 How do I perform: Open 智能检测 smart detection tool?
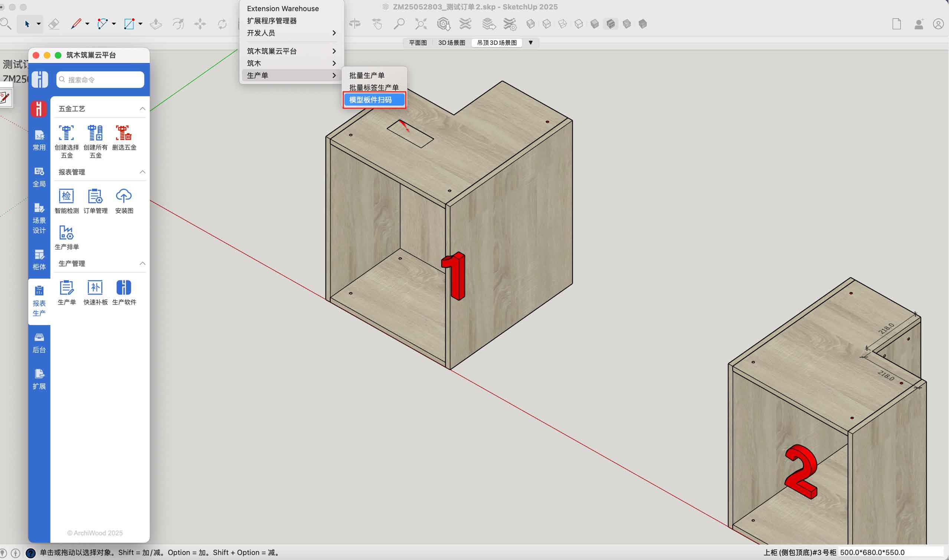pyautogui.click(x=66, y=197)
